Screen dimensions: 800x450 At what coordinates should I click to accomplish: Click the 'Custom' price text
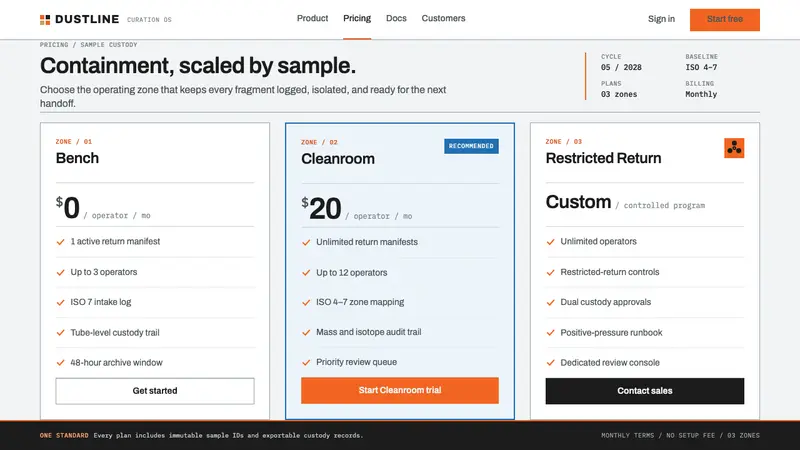click(x=578, y=202)
